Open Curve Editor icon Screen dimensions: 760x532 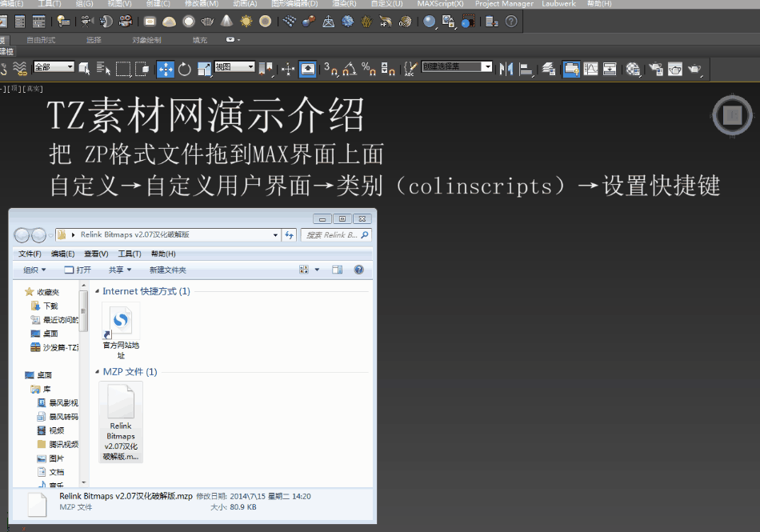(x=590, y=70)
